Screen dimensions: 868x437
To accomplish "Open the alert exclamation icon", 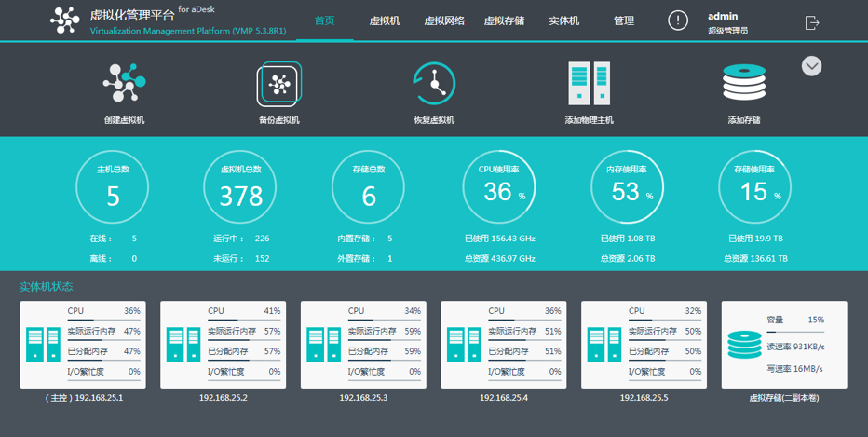I will tap(679, 20).
